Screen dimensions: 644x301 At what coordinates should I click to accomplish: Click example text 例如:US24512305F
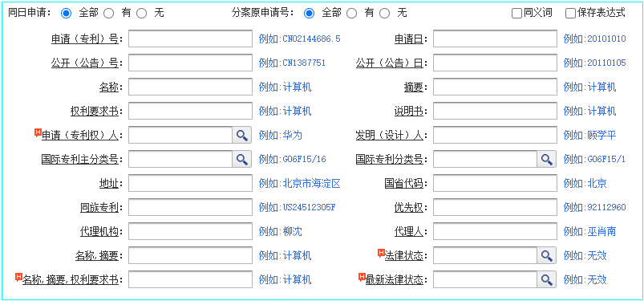click(x=298, y=208)
